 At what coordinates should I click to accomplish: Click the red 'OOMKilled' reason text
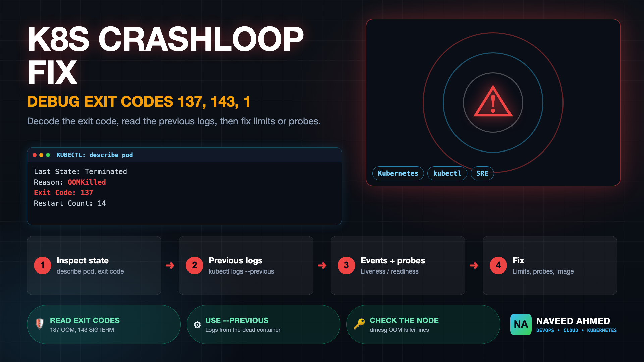pos(87,182)
